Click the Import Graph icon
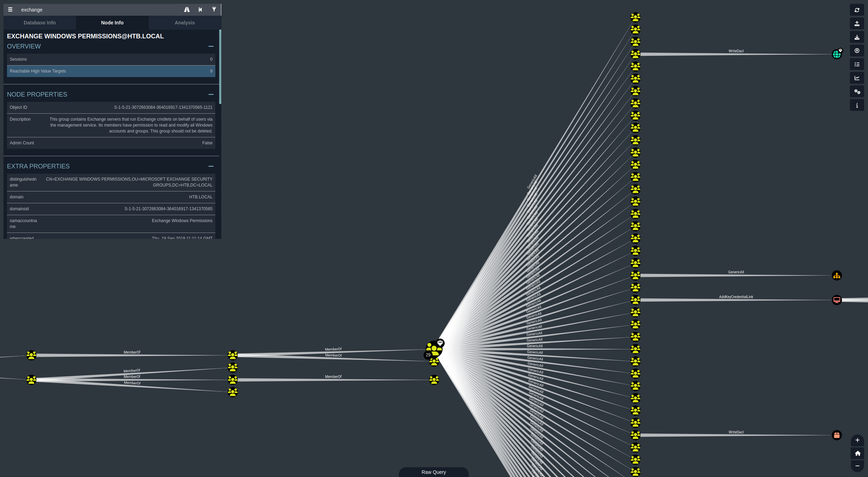The image size is (868, 477). [x=857, y=37]
